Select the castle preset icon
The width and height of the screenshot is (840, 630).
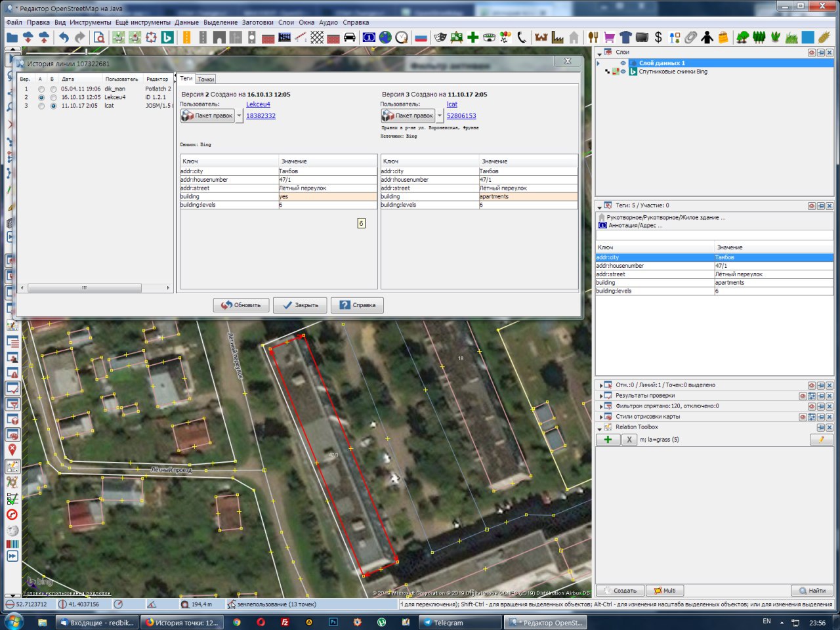tap(541, 37)
